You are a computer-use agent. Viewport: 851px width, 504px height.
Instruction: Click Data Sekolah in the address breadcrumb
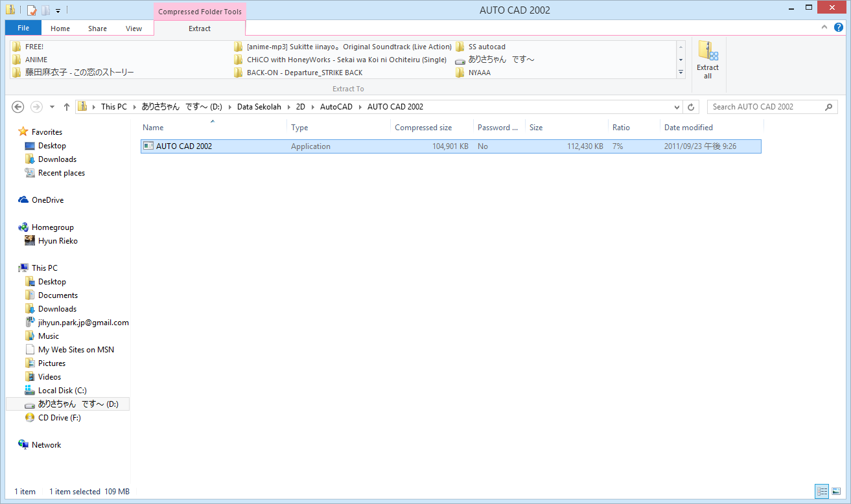pyautogui.click(x=259, y=107)
